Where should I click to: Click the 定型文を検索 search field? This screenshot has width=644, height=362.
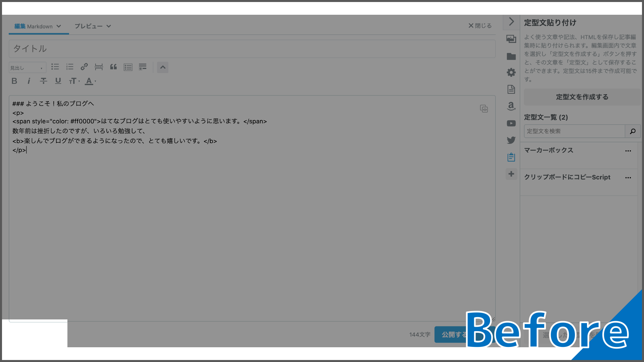[x=574, y=131]
